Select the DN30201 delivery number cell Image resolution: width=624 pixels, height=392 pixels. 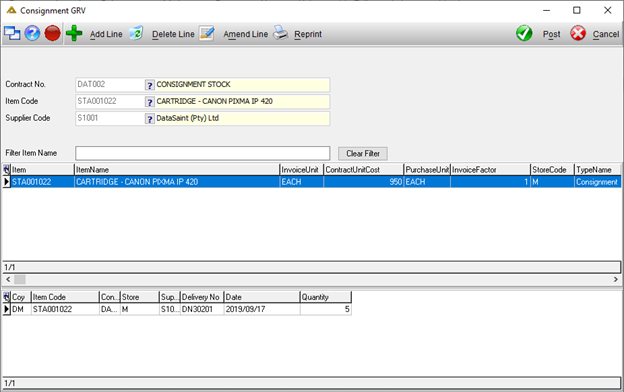pyautogui.click(x=202, y=309)
